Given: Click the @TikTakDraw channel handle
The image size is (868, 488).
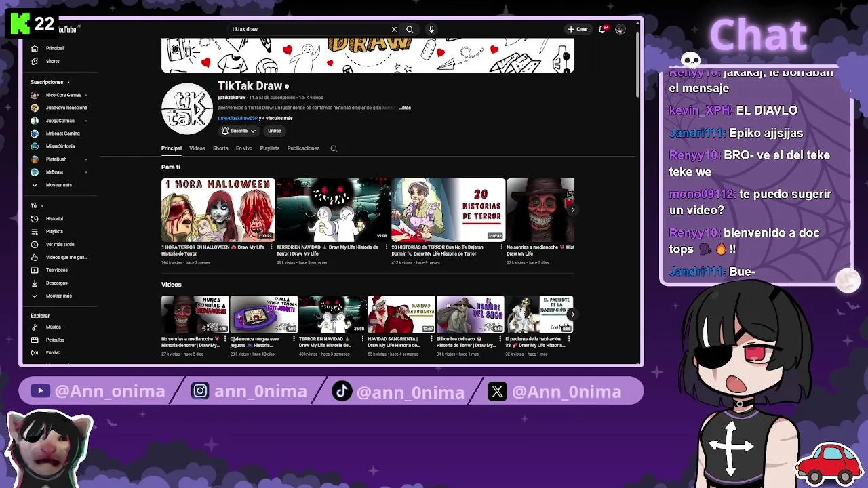Looking at the screenshot, I should 232,98.
